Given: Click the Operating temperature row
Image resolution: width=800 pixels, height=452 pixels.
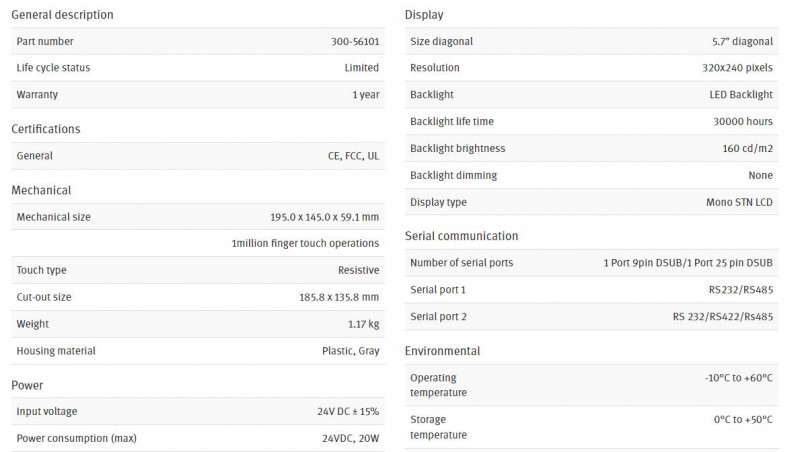Looking at the screenshot, I should pyautogui.click(x=591, y=385).
